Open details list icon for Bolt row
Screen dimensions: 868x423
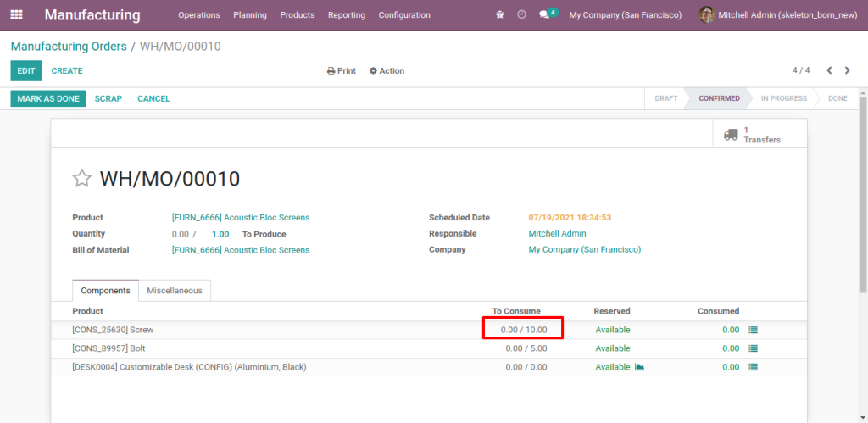pos(753,348)
